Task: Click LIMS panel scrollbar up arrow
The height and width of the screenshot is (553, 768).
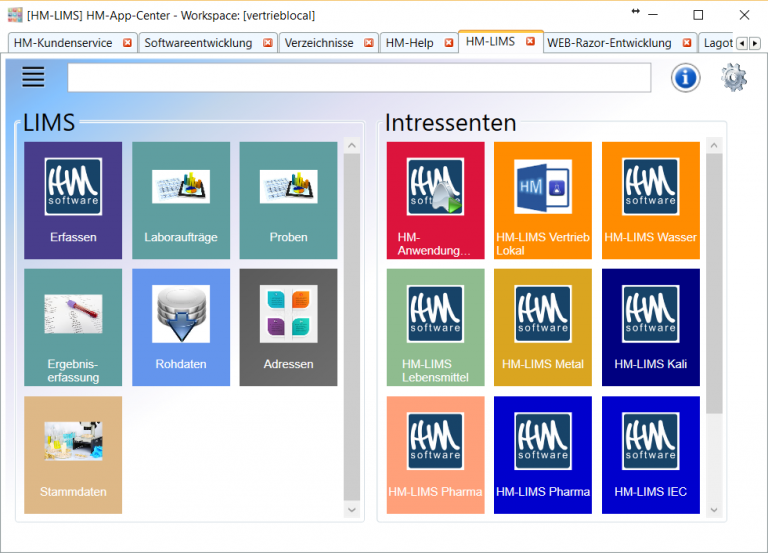Action: (352, 145)
